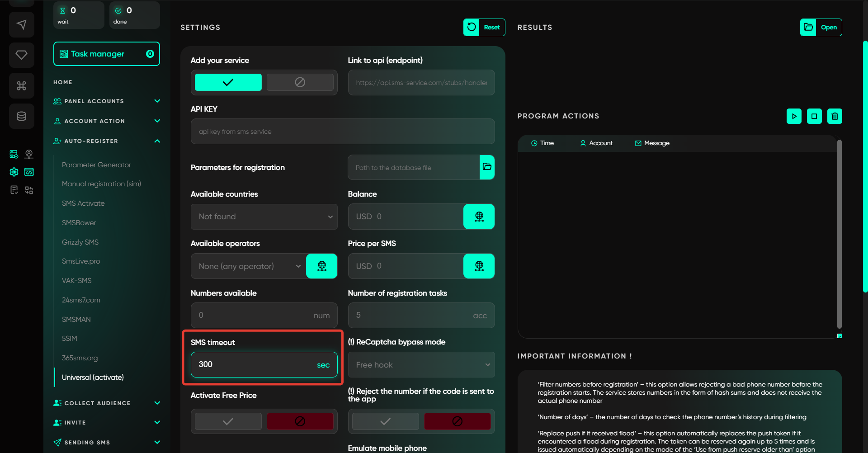Click the Reset settings button

point(484,27)
